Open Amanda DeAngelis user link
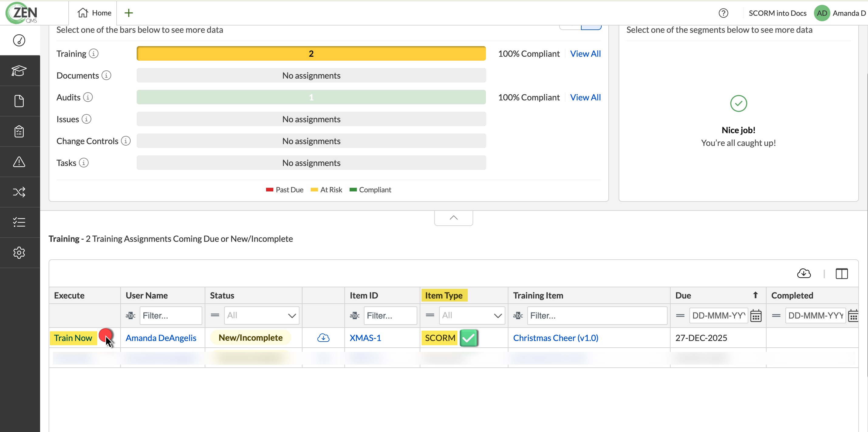Screen dimensions: 868x432 click(161, 338)
